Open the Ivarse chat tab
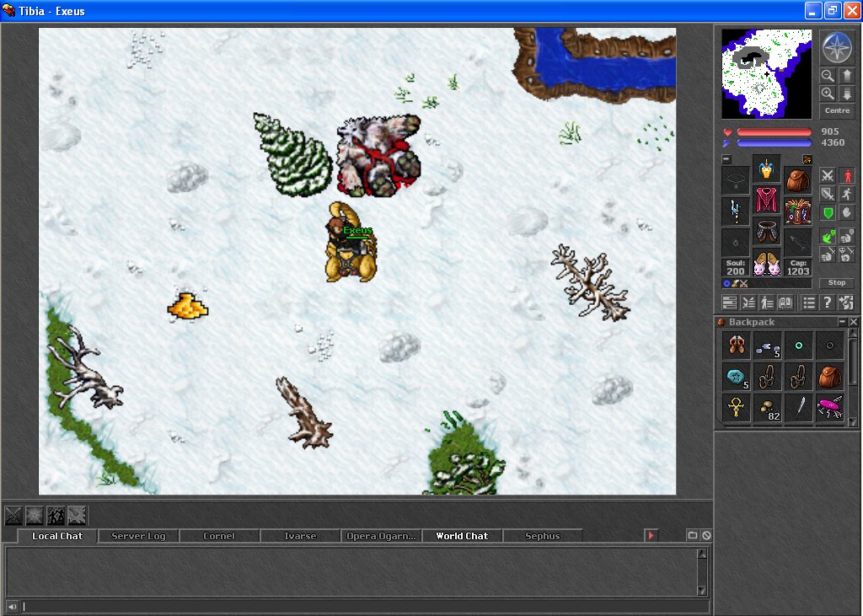863x616 pixels. (x=300, y=536)
